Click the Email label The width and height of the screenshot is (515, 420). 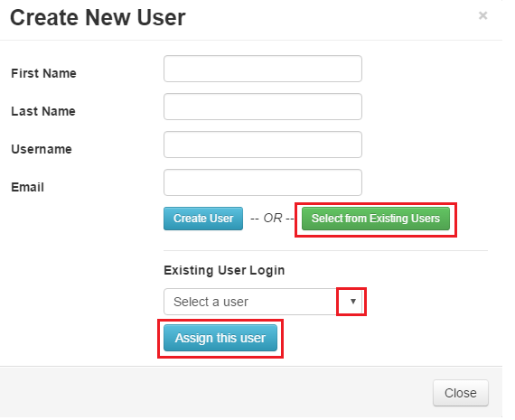pos(28,187)
